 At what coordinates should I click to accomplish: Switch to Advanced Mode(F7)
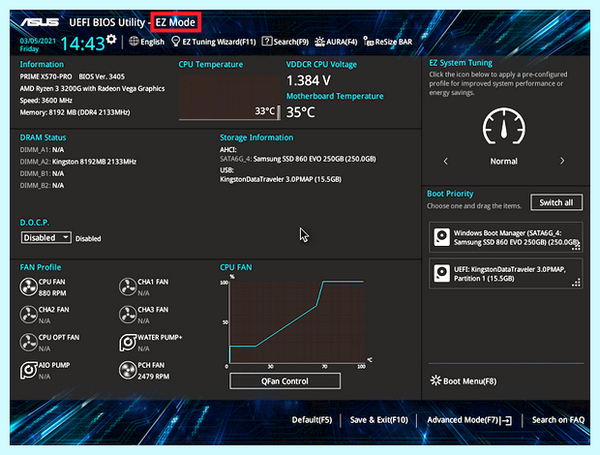point(469,420)
